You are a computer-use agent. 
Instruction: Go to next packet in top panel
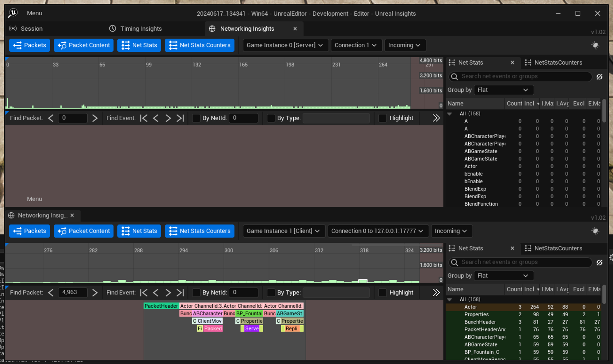click(x=95, y=118)
